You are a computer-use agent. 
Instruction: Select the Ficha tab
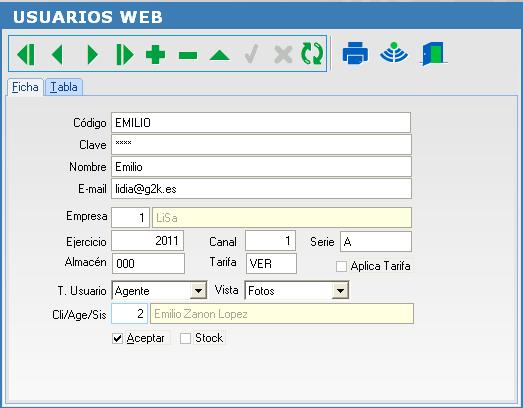pyautogui.click(x=25, y=87)
